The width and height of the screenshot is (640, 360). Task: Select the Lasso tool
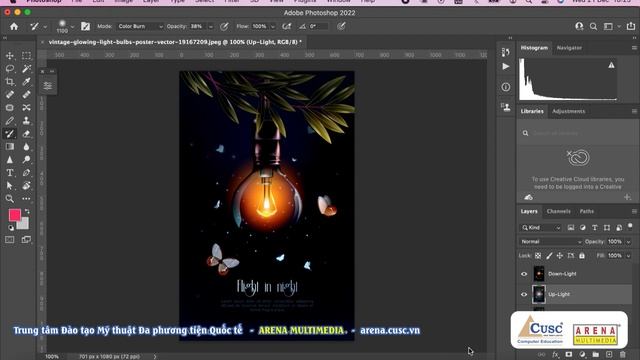(10, 69)
